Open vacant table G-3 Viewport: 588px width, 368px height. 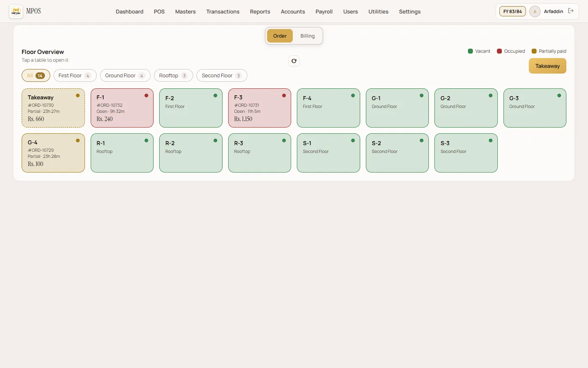click(535, 108)
